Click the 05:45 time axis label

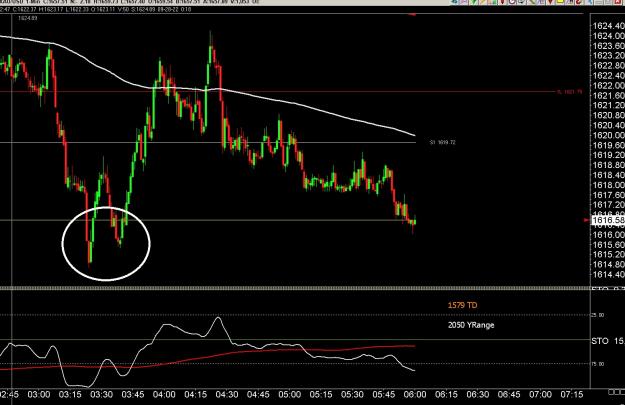(x=384, y=395)
